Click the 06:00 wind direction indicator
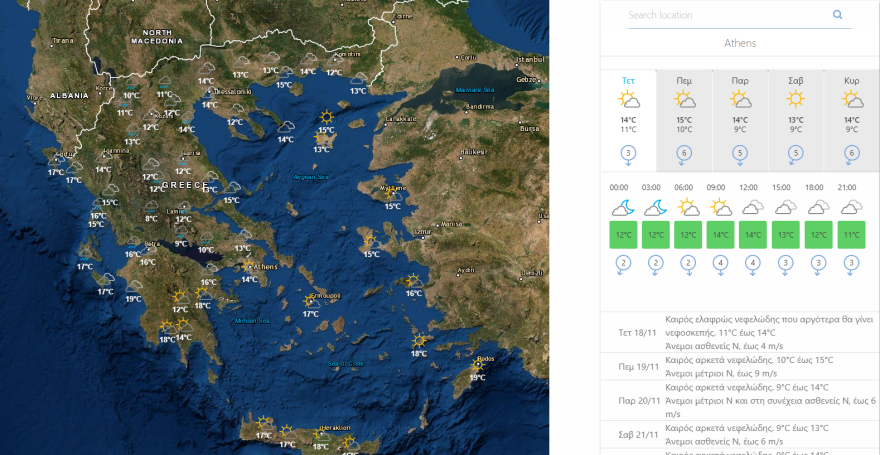880x455 pixels. [x=687, y=264]
